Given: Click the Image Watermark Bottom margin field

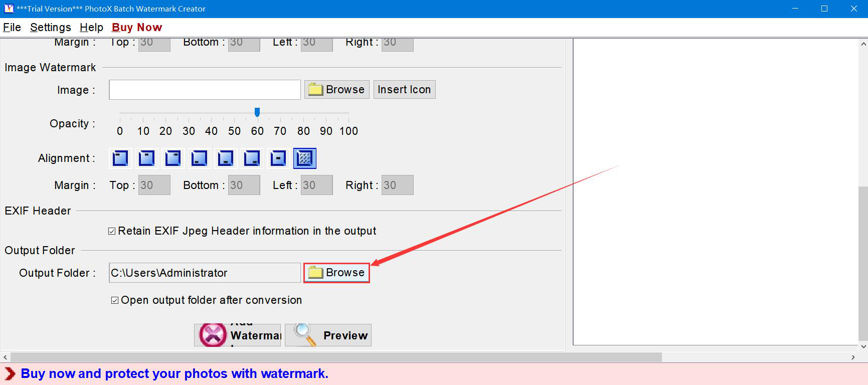Looking at the screenshot, I should tap(244, 185).
